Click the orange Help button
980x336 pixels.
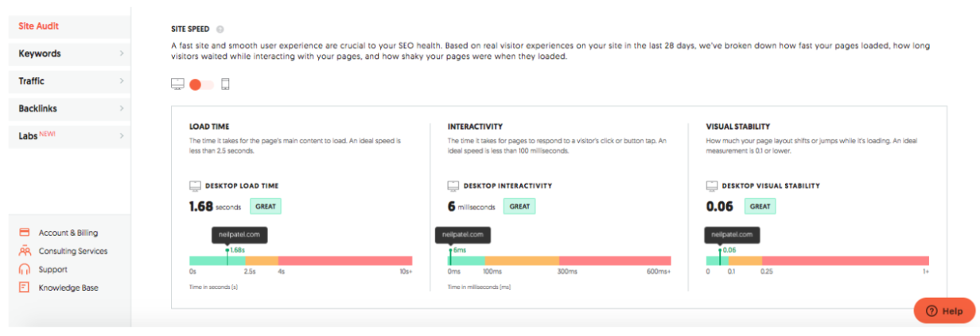[944, 311]
